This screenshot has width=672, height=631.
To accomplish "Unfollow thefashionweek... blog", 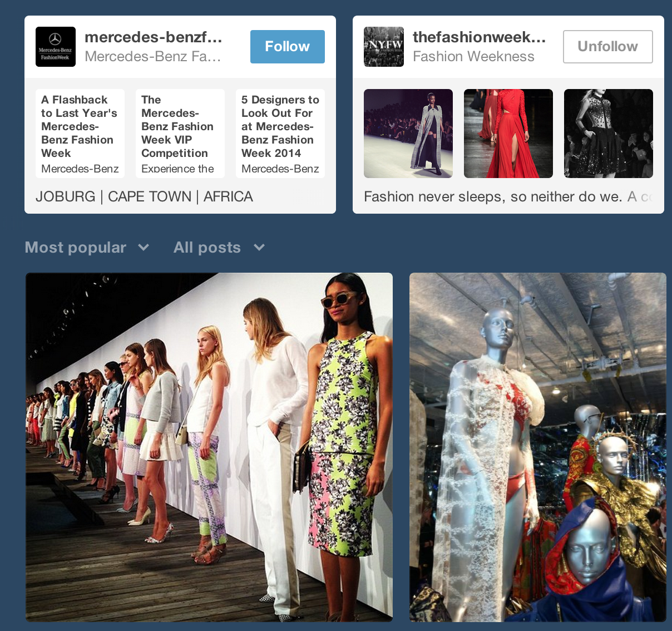I will (x=608, y=47).
